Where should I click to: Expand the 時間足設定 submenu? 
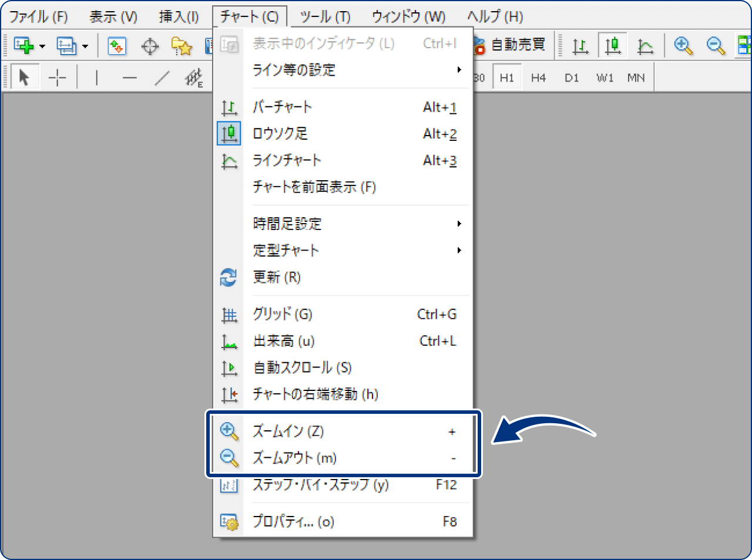(x=343, y=224)
